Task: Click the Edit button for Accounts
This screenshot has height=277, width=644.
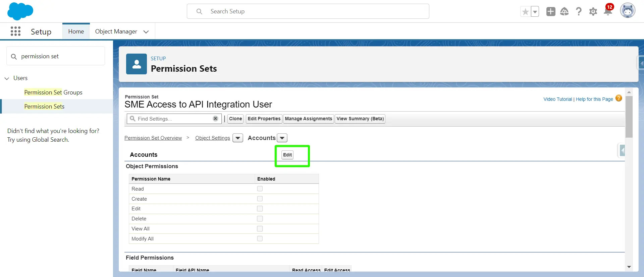Action: tap(287, 155)
